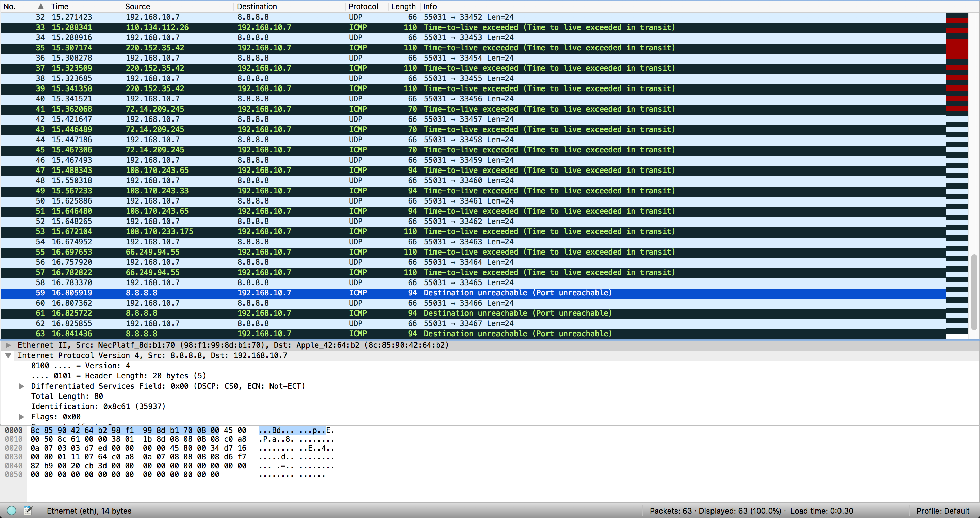The width and height of the screenshot is (980, 518).
Task: Click Header Length: 20 bytes row
Action: coord(119,376)
